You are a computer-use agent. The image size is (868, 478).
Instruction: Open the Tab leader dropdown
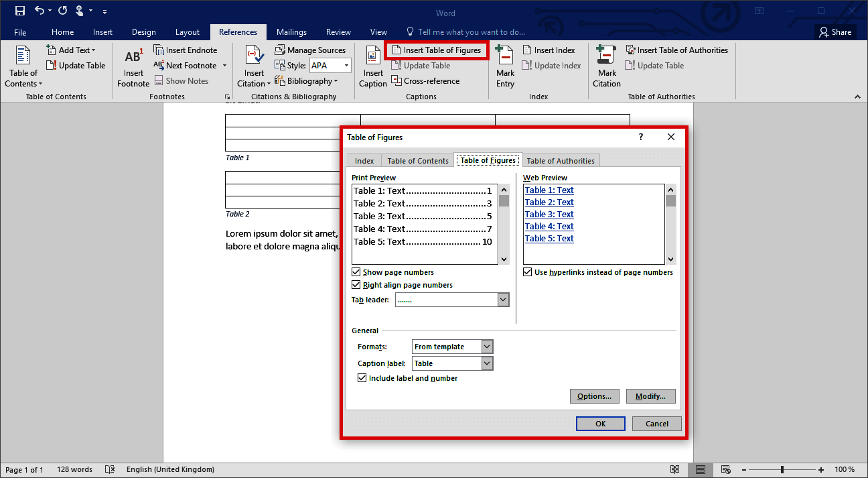pos(503,299)
